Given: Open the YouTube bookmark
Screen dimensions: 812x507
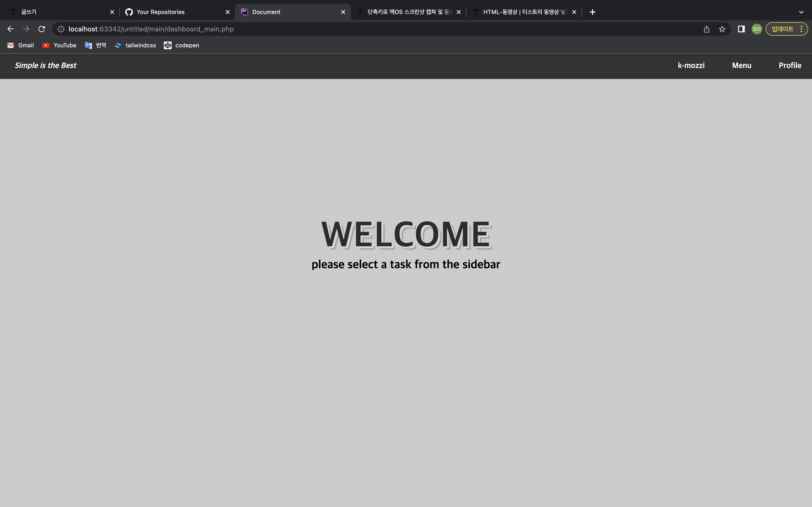Looking at the screenshot, I should click(x=59, y=45).
